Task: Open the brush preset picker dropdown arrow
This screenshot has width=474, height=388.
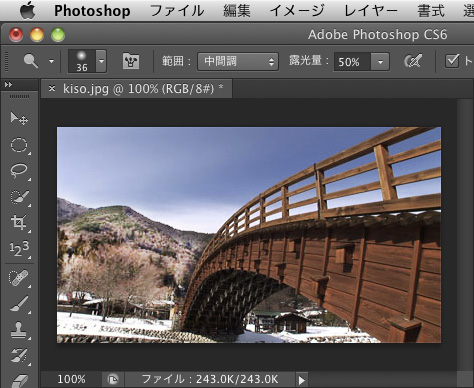Action: [101, 61]
